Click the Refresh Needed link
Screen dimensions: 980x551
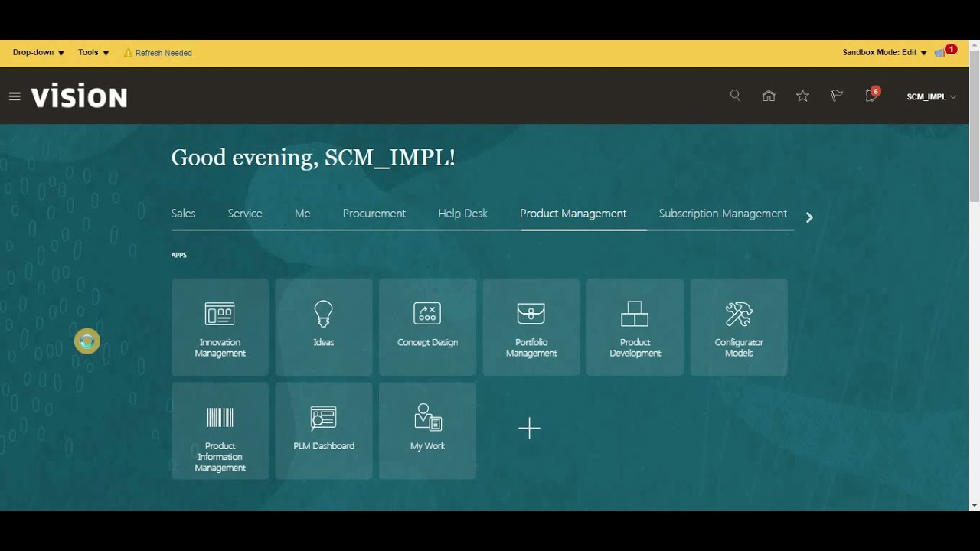(164, 53)
